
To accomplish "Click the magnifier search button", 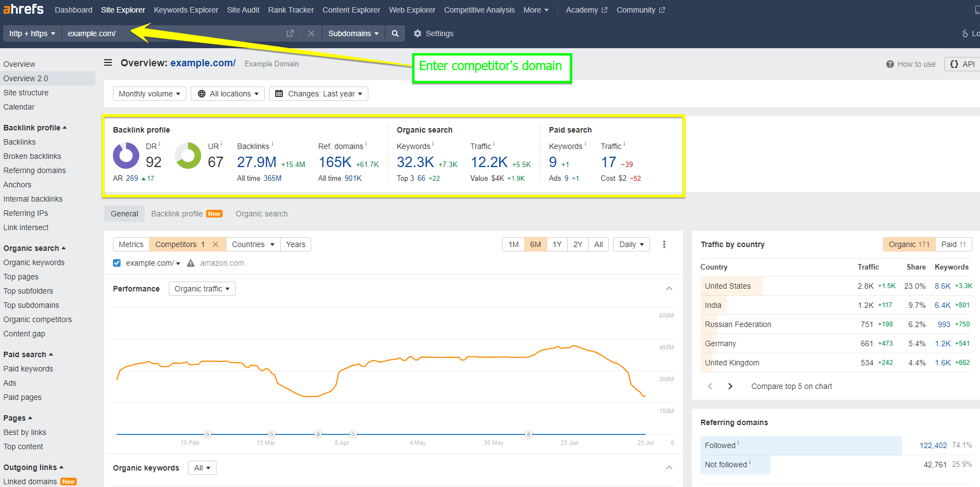I will 395,33.
